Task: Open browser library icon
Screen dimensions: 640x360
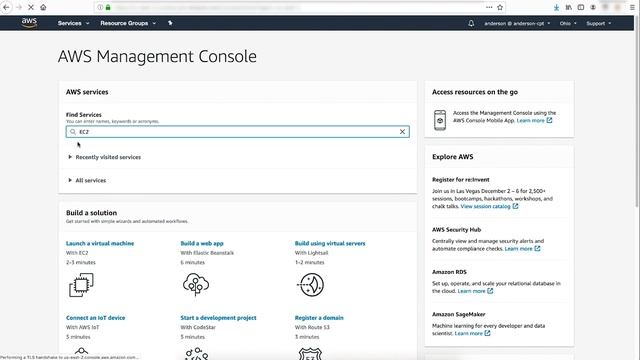Action: click(569, 7)
